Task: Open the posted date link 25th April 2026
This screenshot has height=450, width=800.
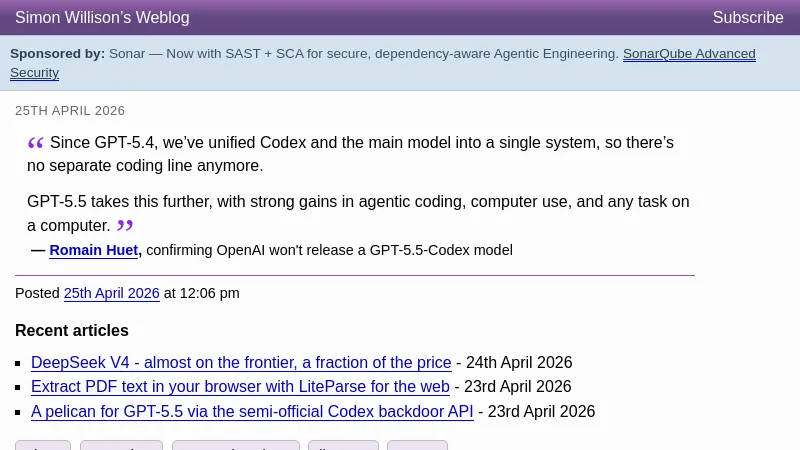Action: coord(111,293)
